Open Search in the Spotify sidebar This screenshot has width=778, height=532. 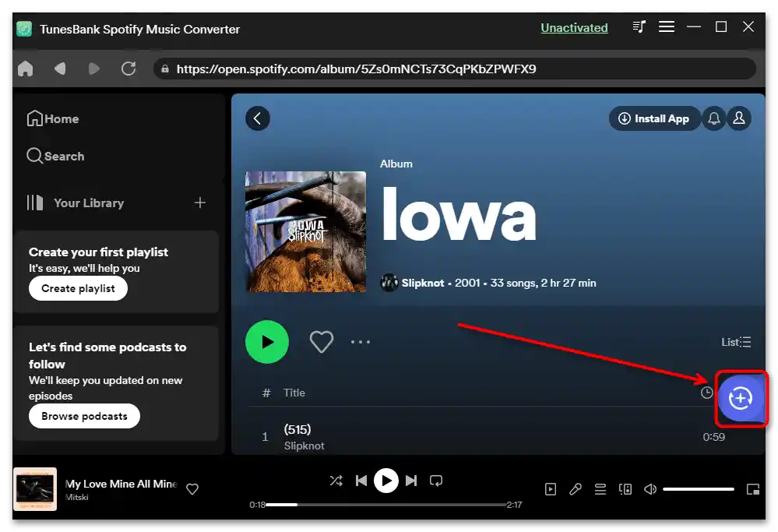tap(55, 156)
